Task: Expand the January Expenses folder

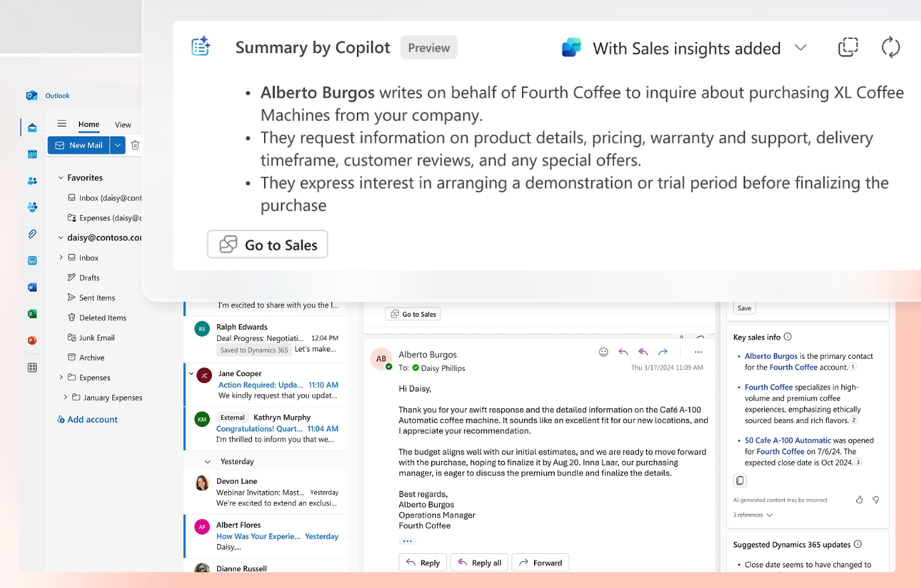Action: pyautogui.click(x=65, y=398)
